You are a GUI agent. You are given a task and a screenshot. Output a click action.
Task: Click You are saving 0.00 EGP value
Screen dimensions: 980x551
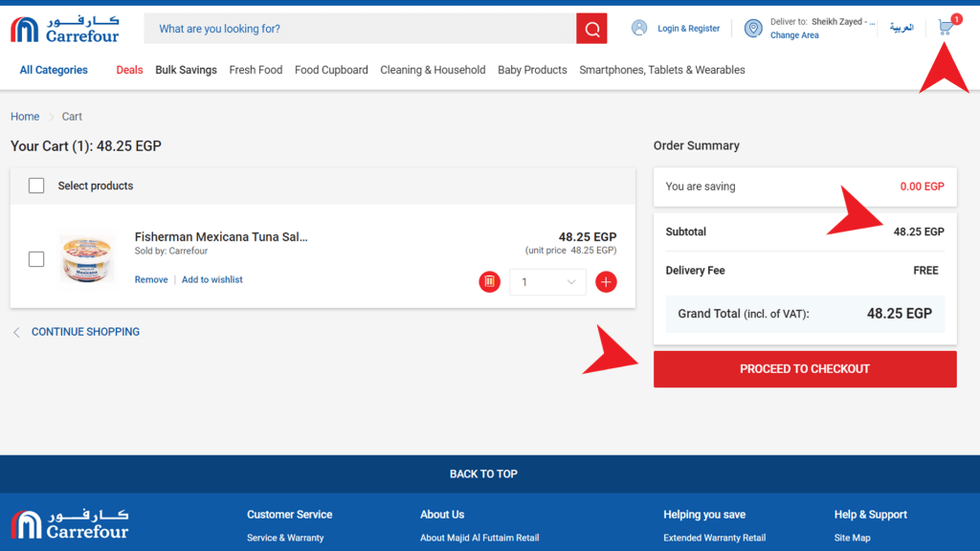pyautogui.click(x=922, y=187)
